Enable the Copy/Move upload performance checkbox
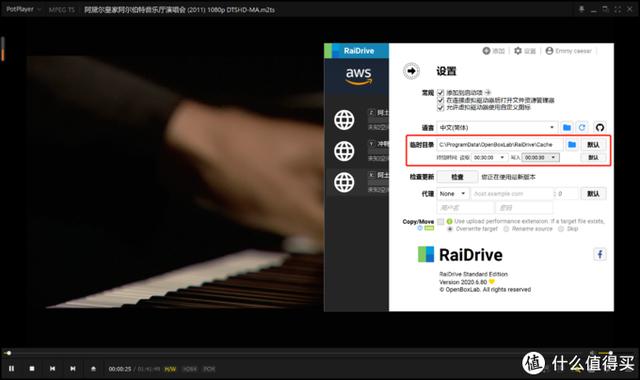 (440, 221)
